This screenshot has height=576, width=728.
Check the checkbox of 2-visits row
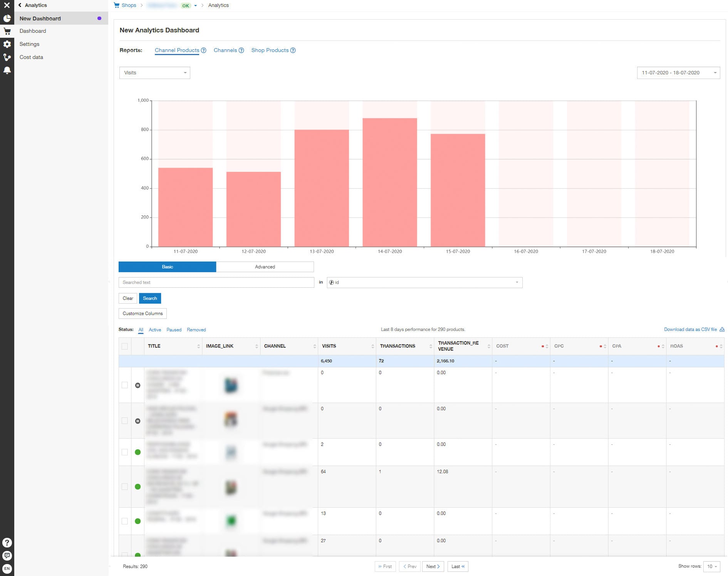coord(125,452)
